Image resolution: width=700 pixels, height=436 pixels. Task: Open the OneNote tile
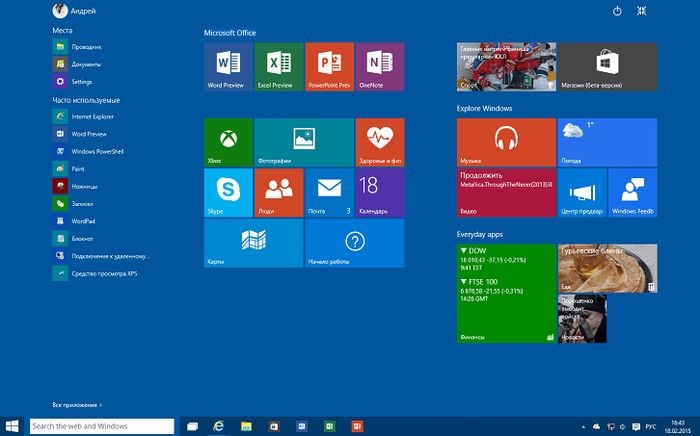tap(380, 67)
